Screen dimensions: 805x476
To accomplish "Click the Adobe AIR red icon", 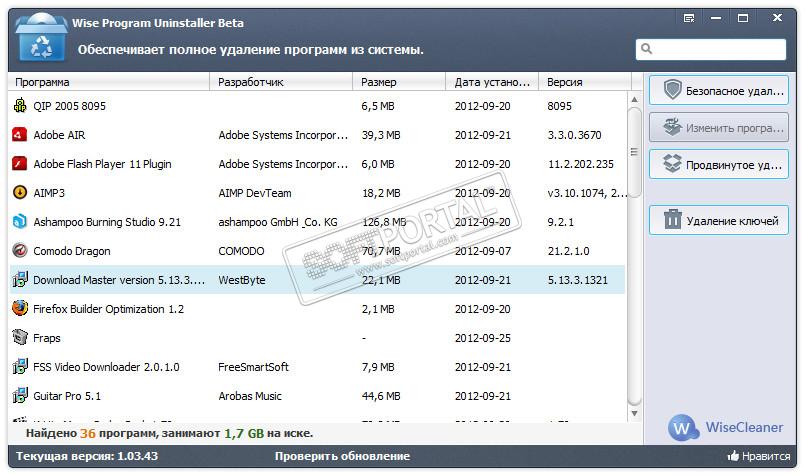I will pos(20,135).
